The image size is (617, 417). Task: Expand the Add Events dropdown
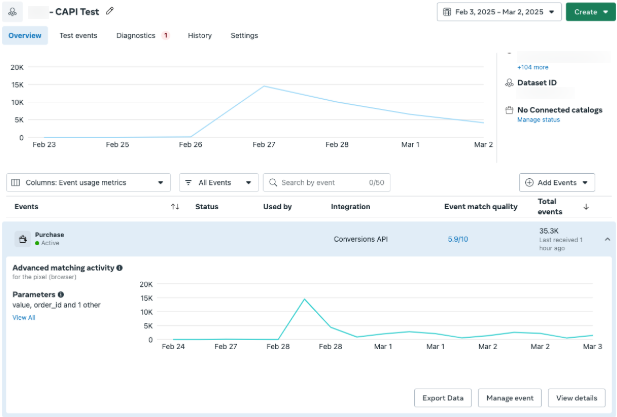click(557, 183)
